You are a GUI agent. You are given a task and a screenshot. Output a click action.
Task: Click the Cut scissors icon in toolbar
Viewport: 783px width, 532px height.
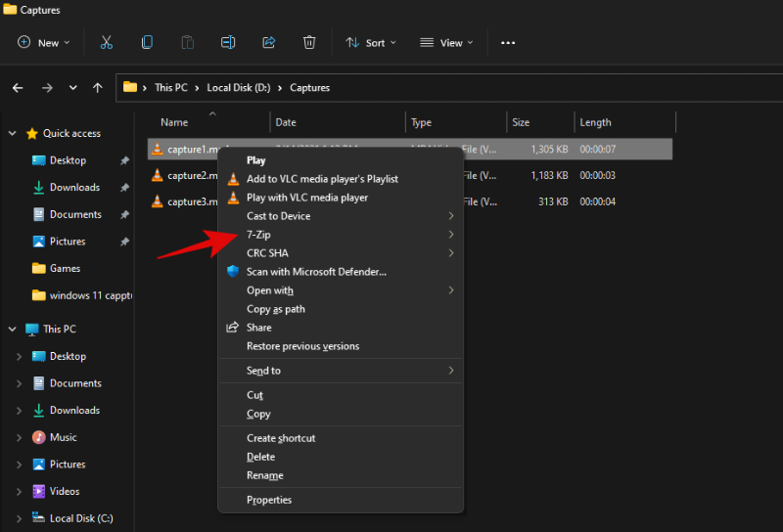(107, 42)
